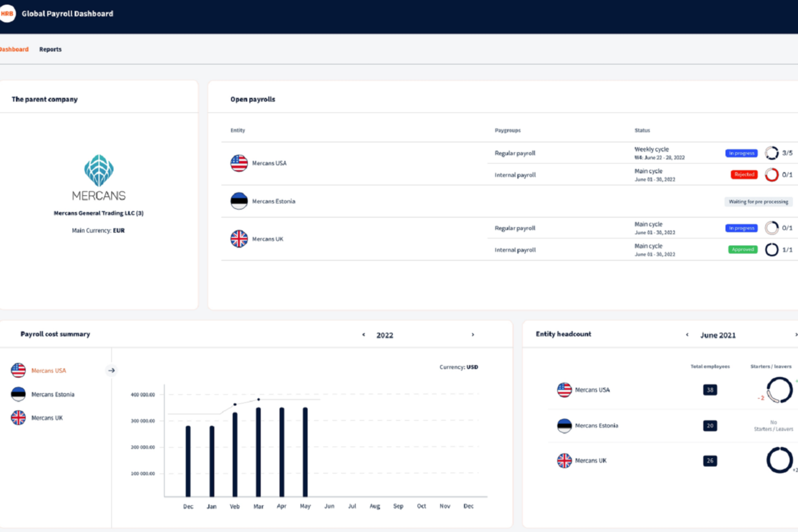798x532 pixels.
Task: Click the Mar bar in payroll chart
Action: (x=258, y=452)
